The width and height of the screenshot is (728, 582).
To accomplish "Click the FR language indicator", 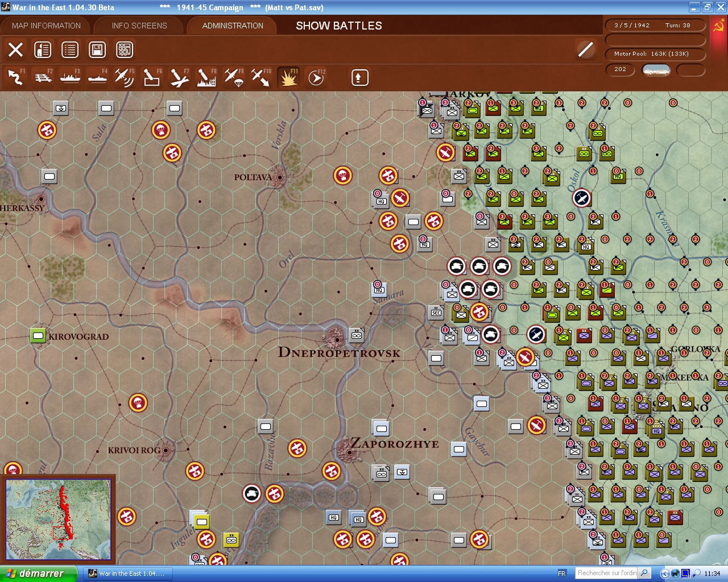I will (562, 573).
